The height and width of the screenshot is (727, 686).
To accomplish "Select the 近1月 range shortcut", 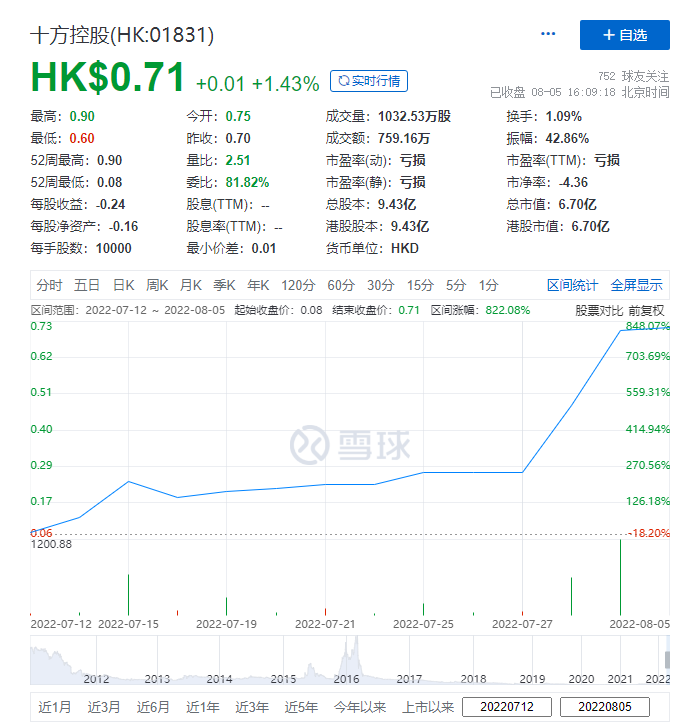I will point(55,707).
